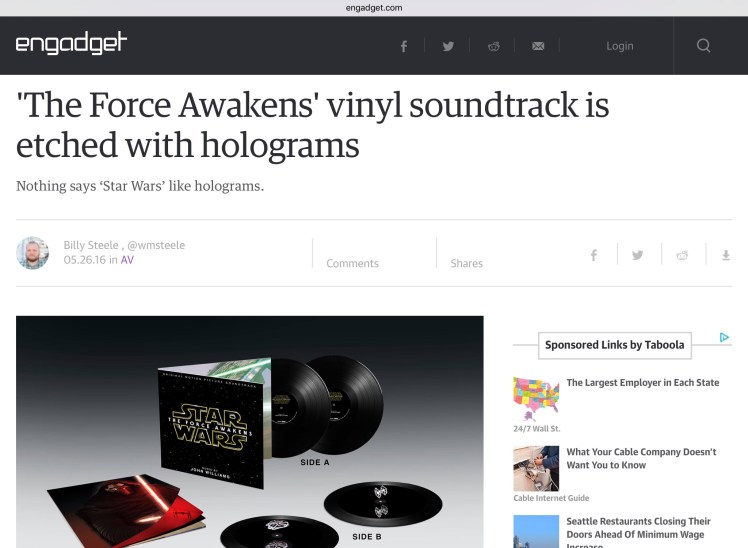748x548 pixels.
Task: Click the download arrow icon in byline row
Action: [726, 255]
